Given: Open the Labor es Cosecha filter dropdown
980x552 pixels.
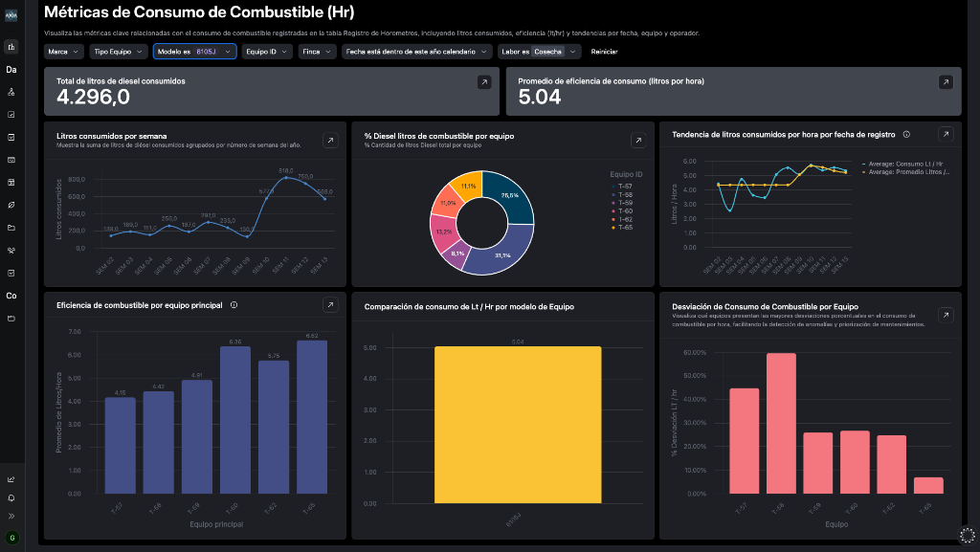Looking at the screenshot, I should tap(540, 52).
